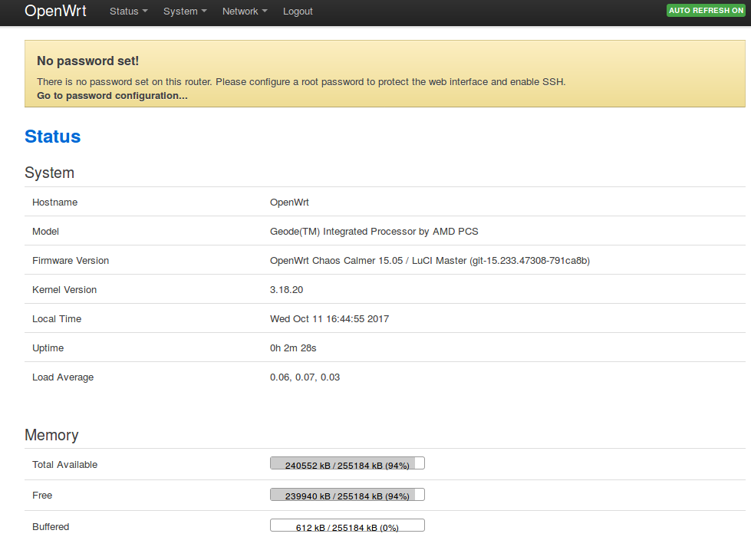Viewport: 751px width, 560px height.
Task: Click the Firmware Version label
Action: click(71, 261)
